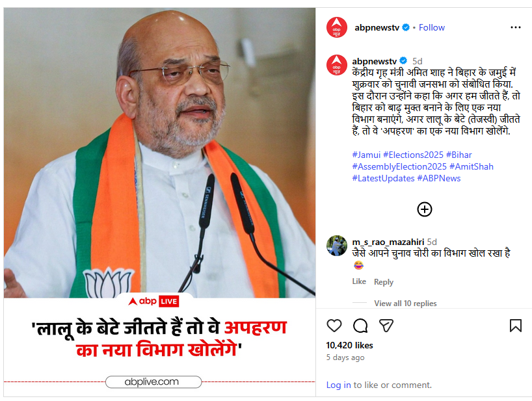Like the post with the heart icon
This screenshot has width=532, height=401.
(x=334, y=326)
